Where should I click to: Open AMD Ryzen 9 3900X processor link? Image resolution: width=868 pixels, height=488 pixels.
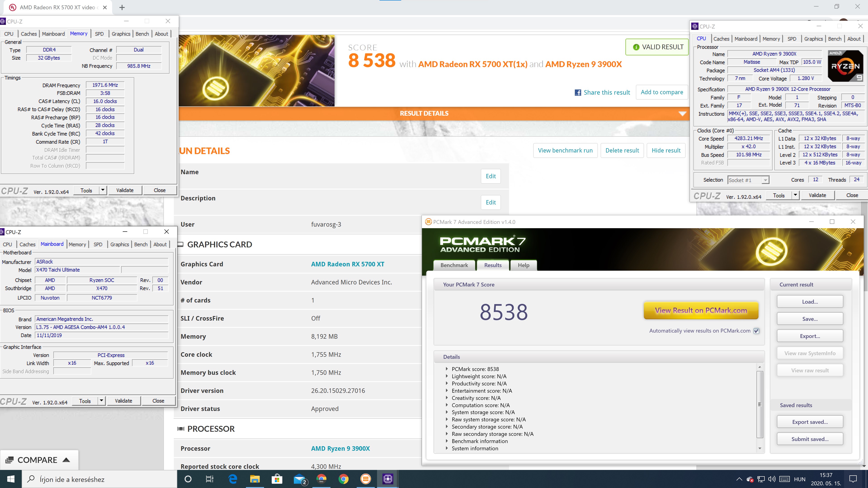pyautogui.click(x=340, y=448)
